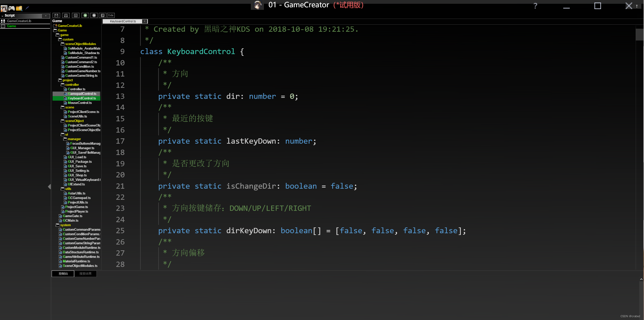Click the gray play button
The image size is (644, 320).
94,15
